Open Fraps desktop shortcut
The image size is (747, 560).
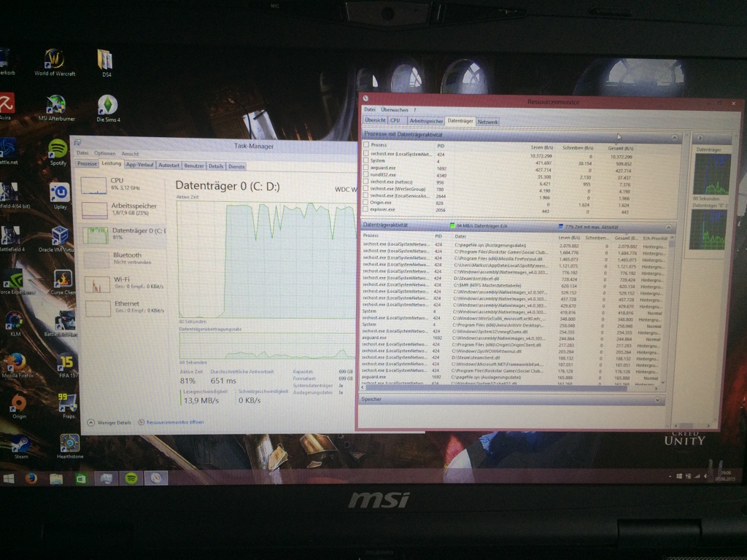click(68, 405)
